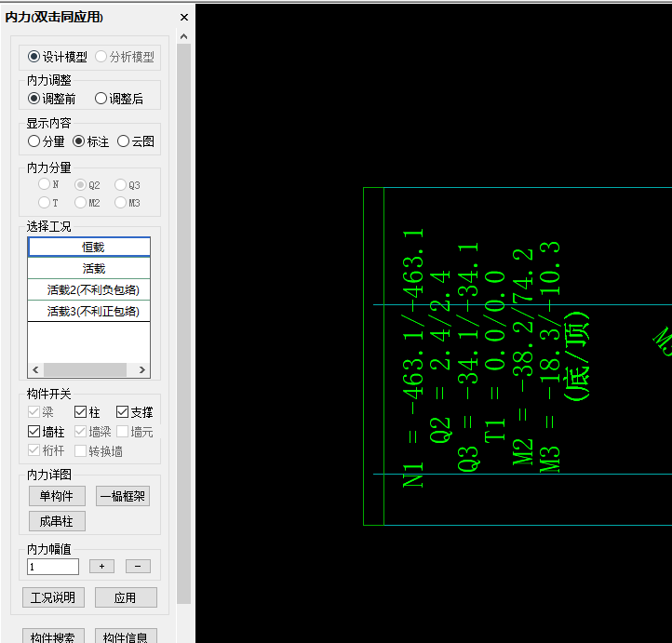The image size is (672, 643).
Task: Select 恒载 load case in list
Action: [x=88, y=248]
